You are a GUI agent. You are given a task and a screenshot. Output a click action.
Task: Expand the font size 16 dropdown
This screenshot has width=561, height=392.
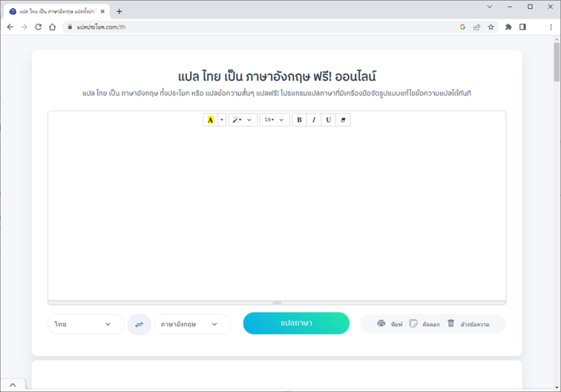point(274,120)
